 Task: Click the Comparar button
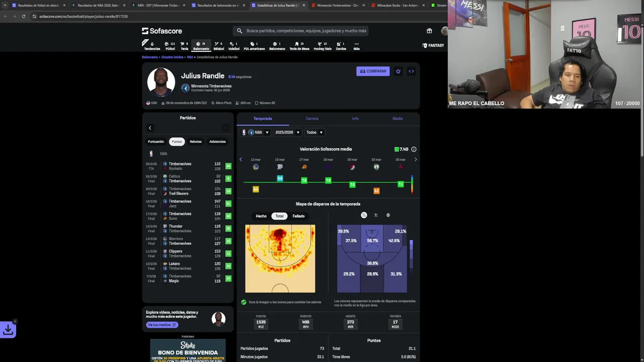tap(373, 71)
